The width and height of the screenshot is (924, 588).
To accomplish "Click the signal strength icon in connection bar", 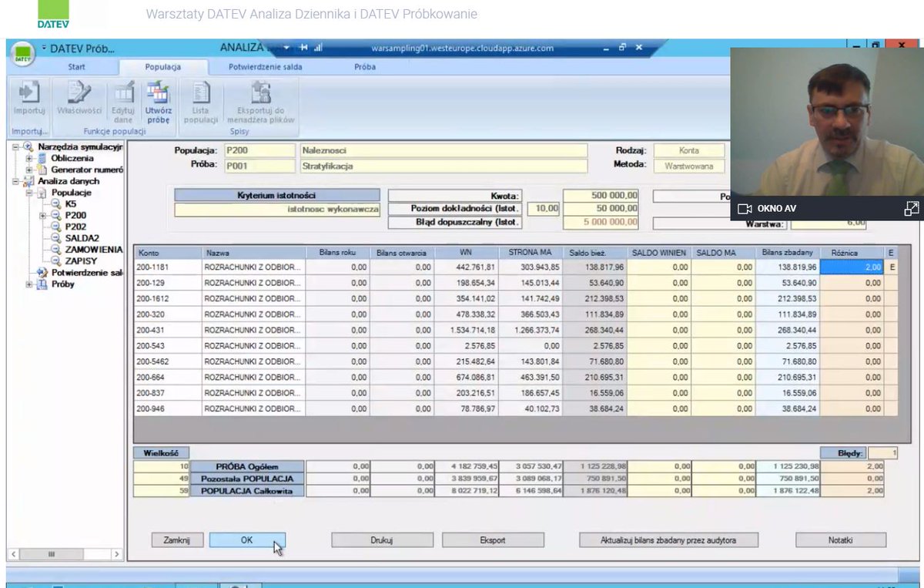I will pyautogui.click(x=318, y=48).
